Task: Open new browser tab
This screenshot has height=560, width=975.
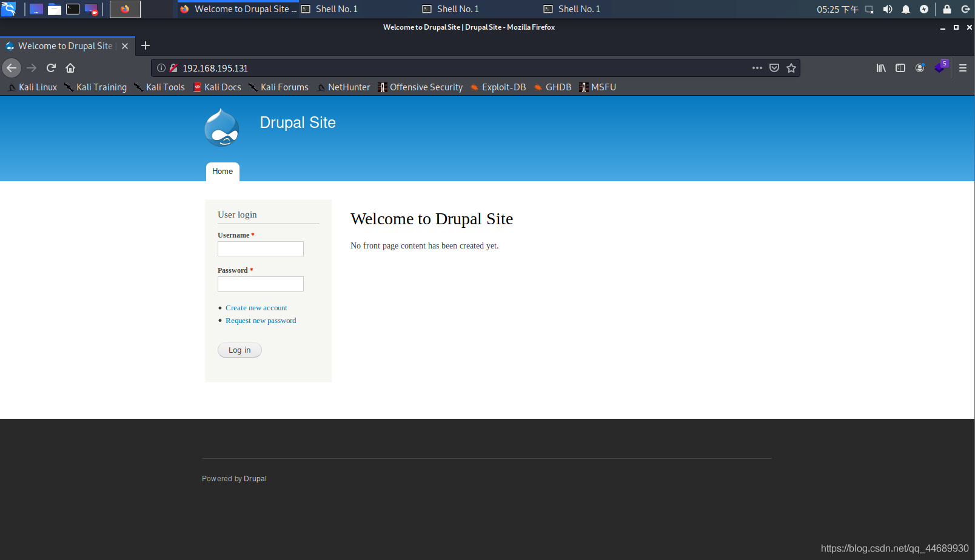Action: pyautogui.click(x=146, y=45)
